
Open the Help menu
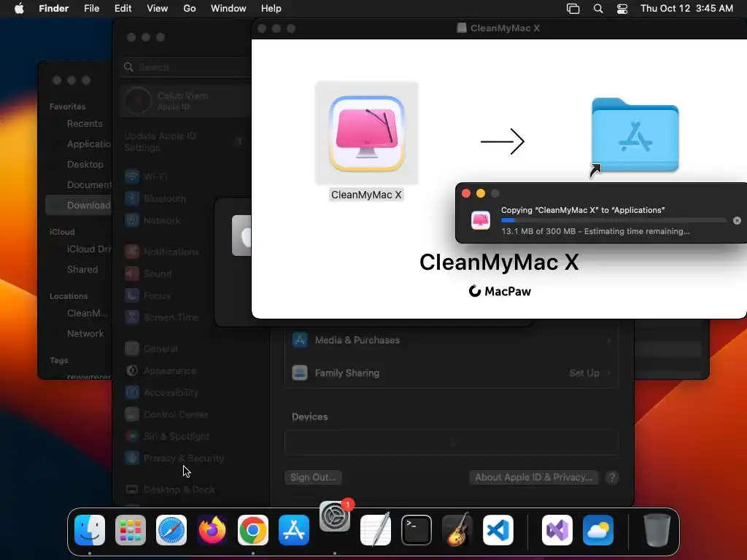tap(271, 9)
